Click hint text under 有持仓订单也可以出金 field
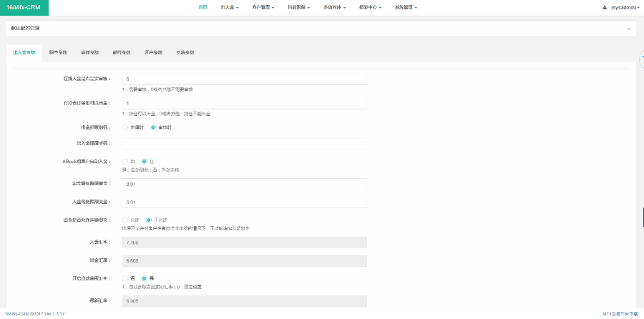Screen dimensions: 644x319 pos(166,114)
